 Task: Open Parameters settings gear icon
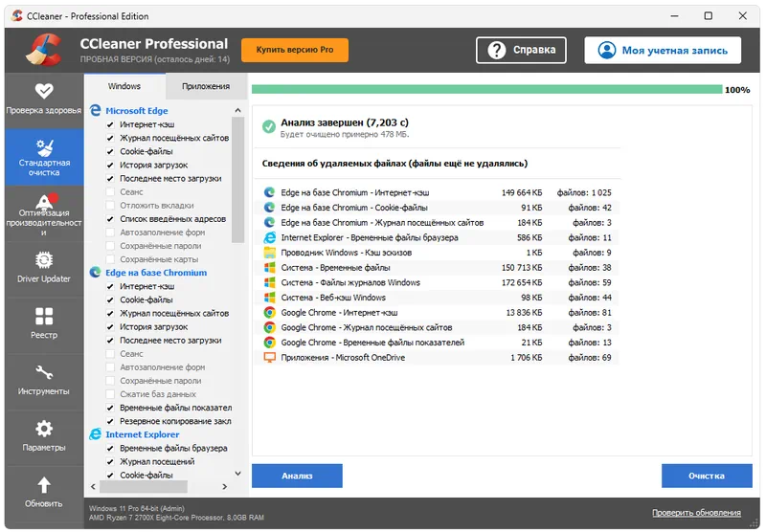pos(44,429)
